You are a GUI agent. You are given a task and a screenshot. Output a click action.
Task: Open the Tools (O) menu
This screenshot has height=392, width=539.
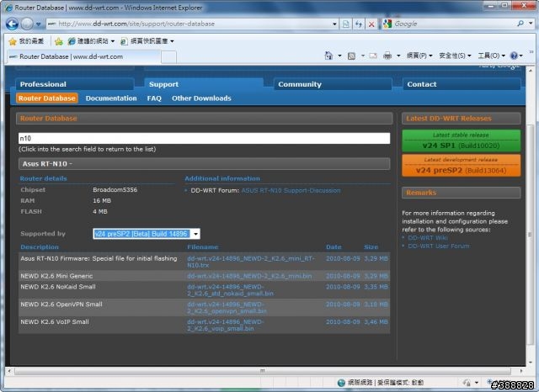(491, 56)
